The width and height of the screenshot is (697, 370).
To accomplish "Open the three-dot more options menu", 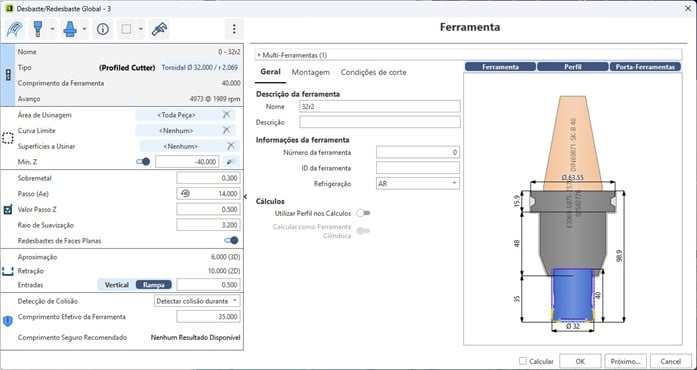I will pos(234,29).
